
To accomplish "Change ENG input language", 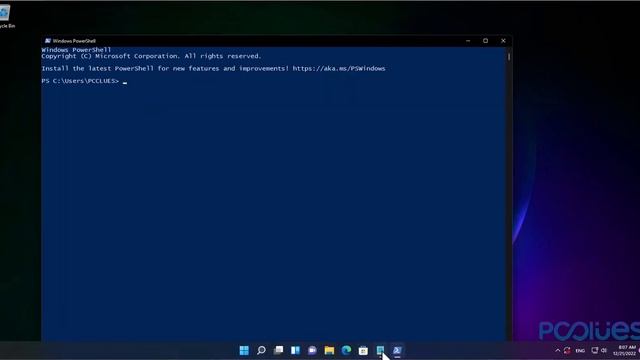I will (x=580, y=351).
